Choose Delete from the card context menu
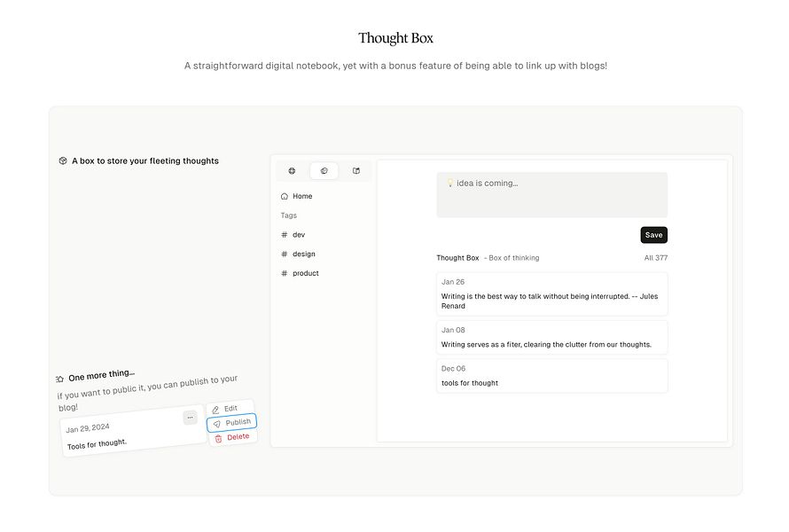Viewport: 789px width, 532px height. point(233,437)
